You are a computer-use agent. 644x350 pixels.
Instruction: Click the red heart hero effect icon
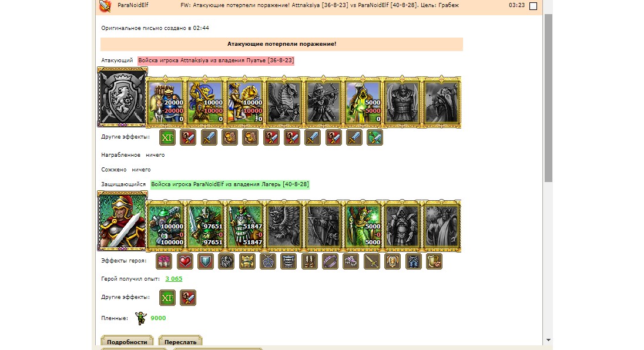point(185,261)
